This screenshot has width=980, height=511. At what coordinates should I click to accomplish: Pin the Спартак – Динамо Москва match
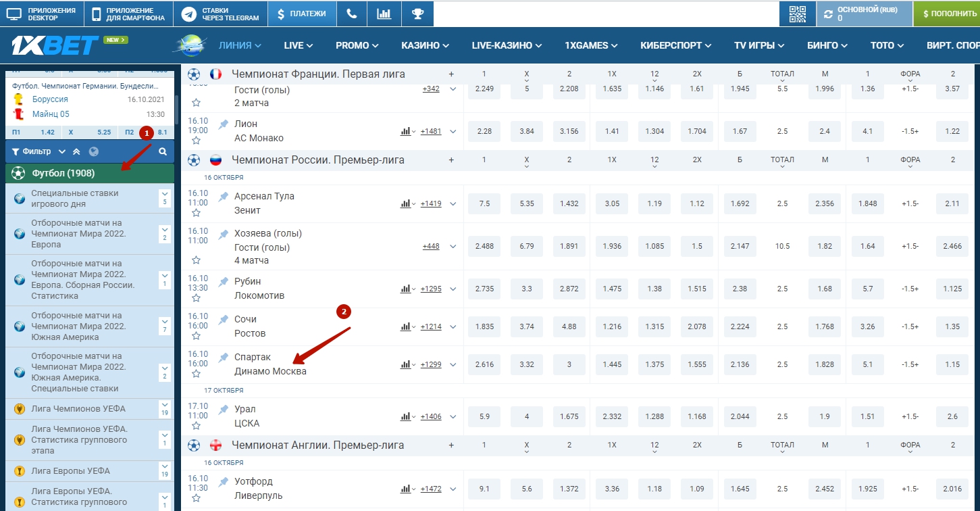224,358
